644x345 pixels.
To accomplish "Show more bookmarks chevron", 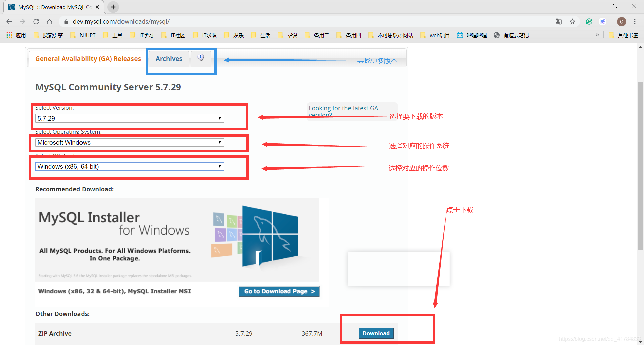I will (597, 35).
